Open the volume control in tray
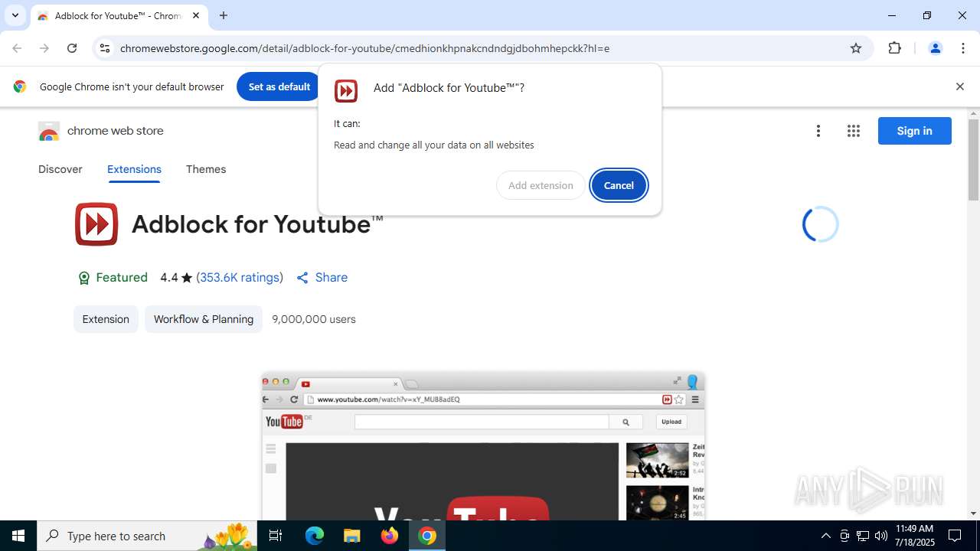Image resolution: width=980 pixels, height=551 pixels. (x=881, y=536)
